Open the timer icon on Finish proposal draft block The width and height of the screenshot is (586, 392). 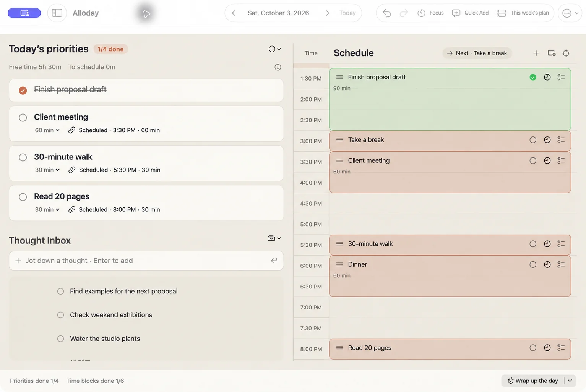pyautogui.click(x=547, y=77)
